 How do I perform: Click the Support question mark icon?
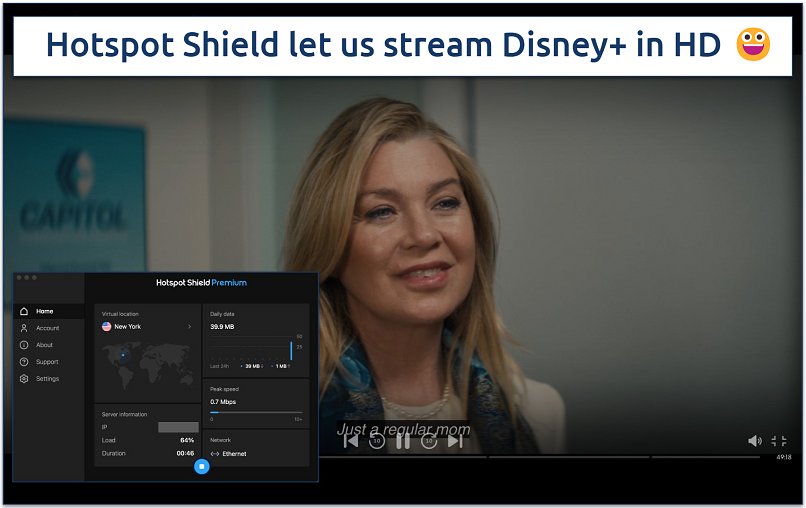pyautogui.click(x=24, y=362)
